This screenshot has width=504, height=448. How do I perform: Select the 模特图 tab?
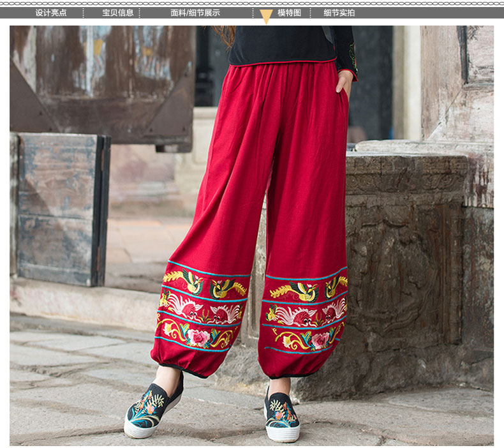point(289,13)
